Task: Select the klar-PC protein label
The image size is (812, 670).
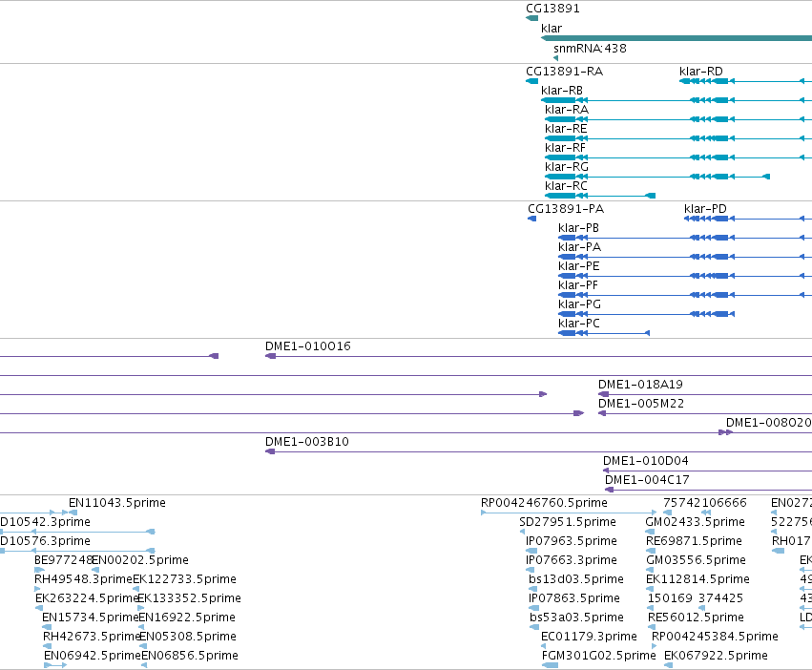Action: point(579,324)
